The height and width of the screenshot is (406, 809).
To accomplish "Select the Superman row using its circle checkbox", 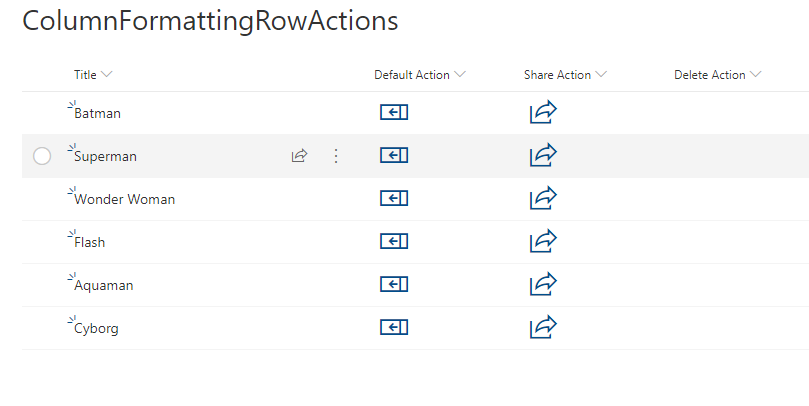I will (42, 156).
